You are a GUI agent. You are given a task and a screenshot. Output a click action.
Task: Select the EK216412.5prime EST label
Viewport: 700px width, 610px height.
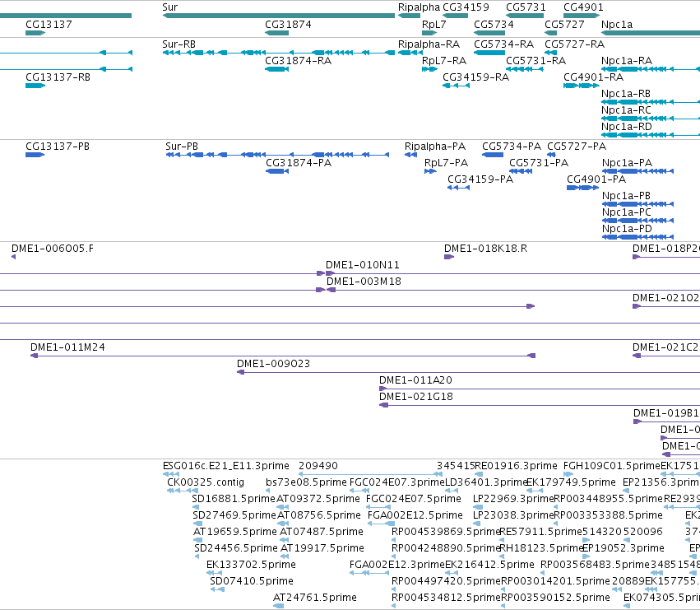tap(489, 565)
